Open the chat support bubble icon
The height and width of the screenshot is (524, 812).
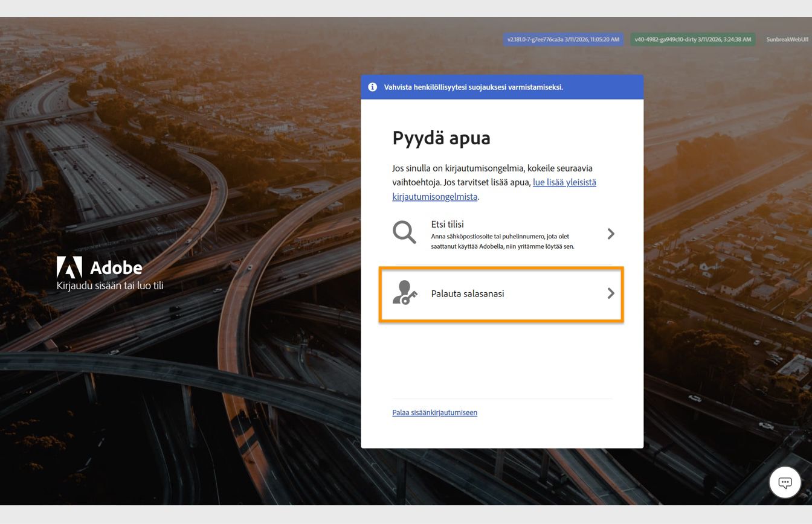pyautogui.click(x=784, y=482)
